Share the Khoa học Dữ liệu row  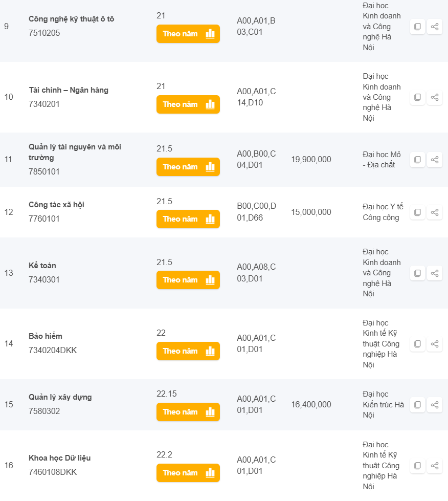tap(435, 466)
